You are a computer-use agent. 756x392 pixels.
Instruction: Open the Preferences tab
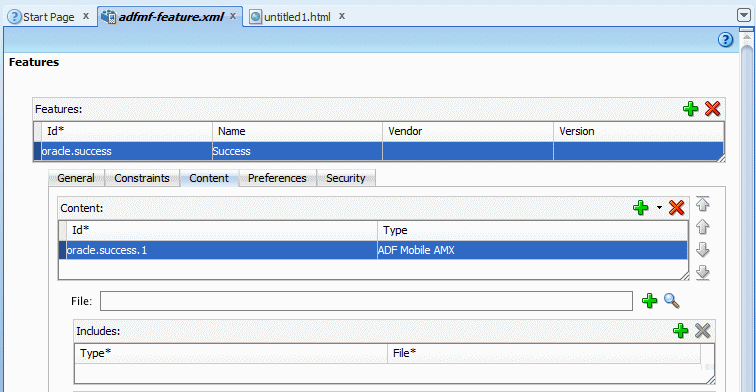click(277, 178)
